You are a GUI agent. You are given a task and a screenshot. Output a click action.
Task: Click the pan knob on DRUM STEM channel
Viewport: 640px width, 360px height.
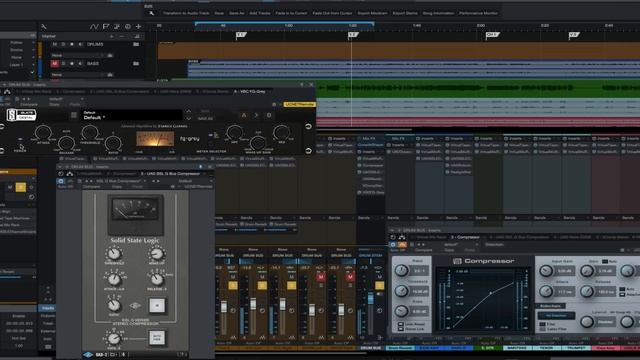pos(380,311)
